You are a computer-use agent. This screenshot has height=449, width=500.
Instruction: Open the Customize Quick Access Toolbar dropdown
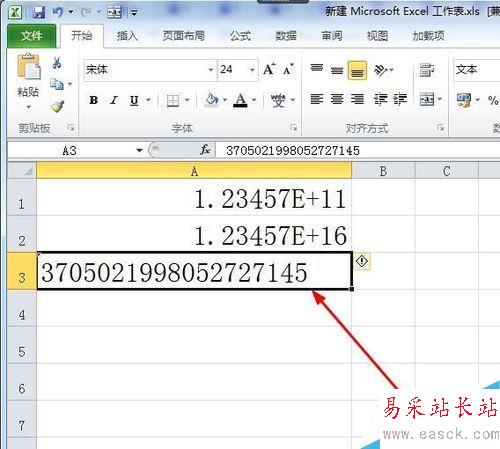134,13
